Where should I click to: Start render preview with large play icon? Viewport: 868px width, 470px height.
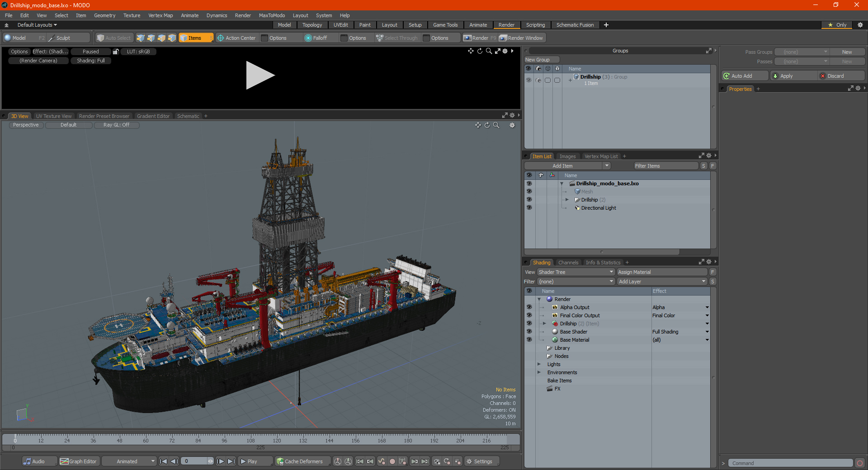tap(260, 75)
